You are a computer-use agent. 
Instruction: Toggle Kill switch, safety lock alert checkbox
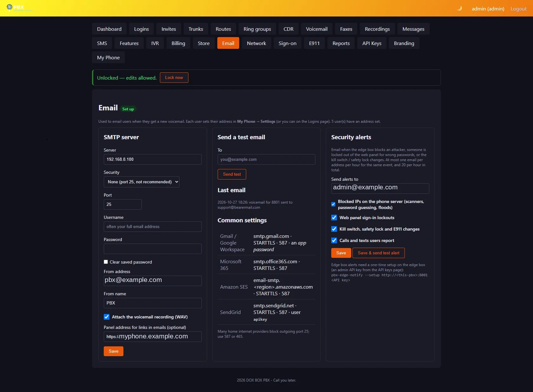(x=334, y=229)
